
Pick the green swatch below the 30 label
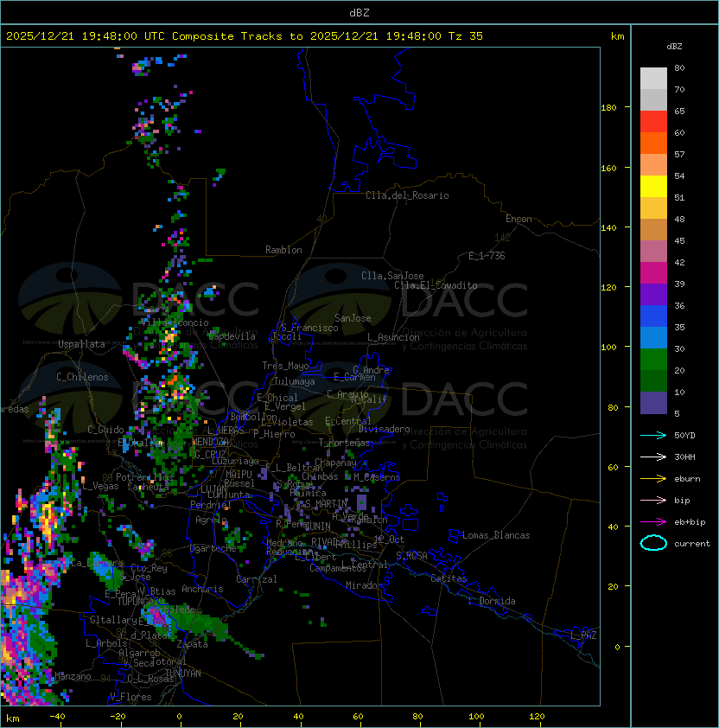[653, 360]
